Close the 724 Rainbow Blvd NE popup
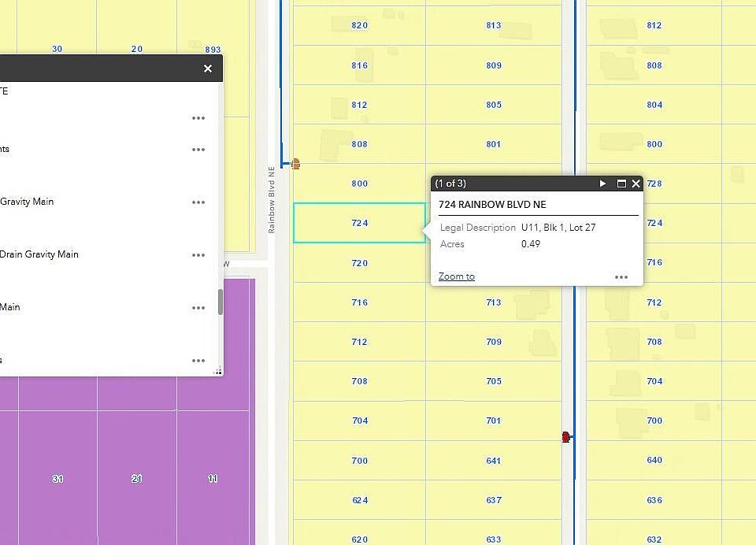 point(636,184)
